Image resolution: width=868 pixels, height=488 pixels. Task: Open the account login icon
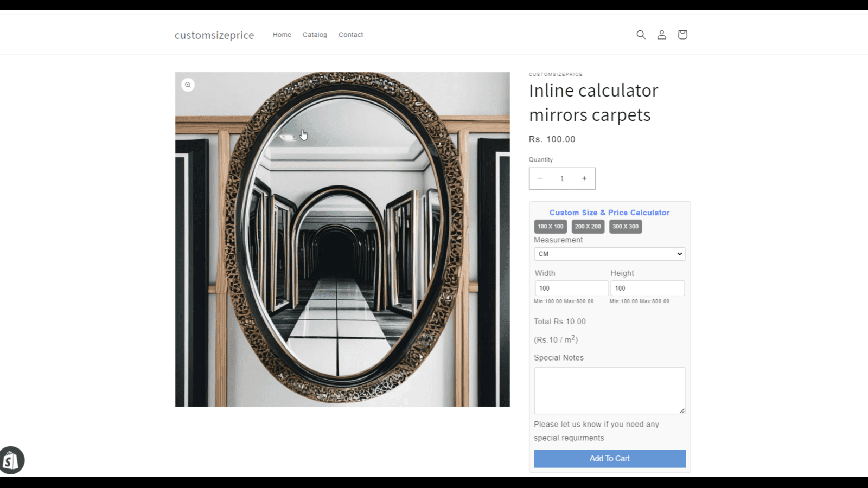[x=661, y=35]
